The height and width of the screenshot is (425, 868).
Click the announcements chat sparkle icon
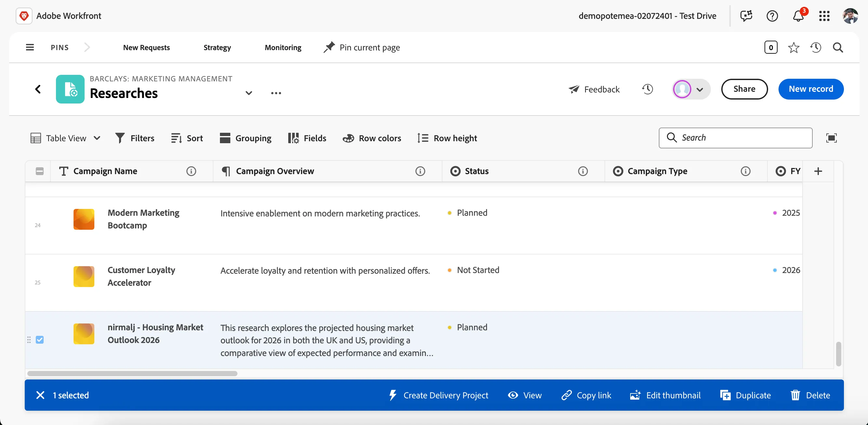tap(746, 16)
